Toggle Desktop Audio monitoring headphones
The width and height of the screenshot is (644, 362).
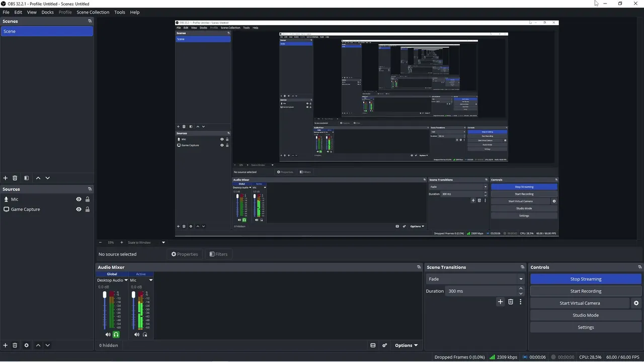click(116, 334)
